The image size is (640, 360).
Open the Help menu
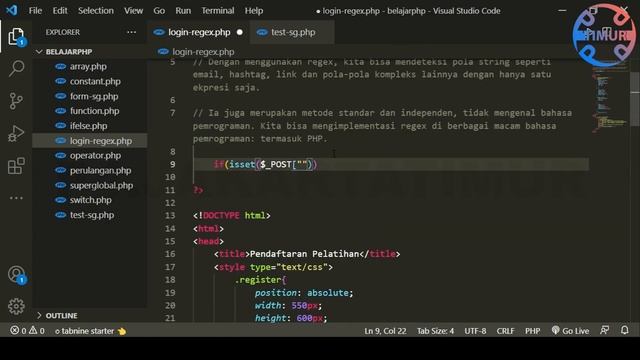click(253, 11)
